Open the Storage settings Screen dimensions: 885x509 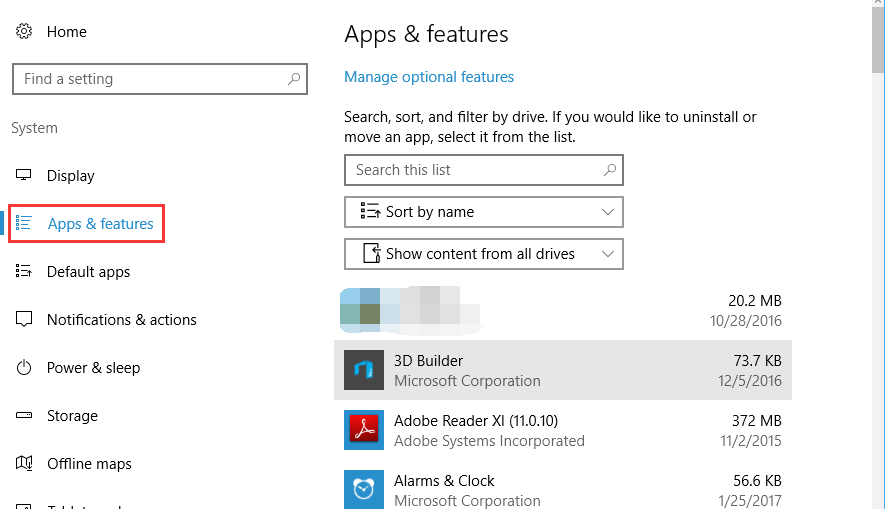pos(72,416)
